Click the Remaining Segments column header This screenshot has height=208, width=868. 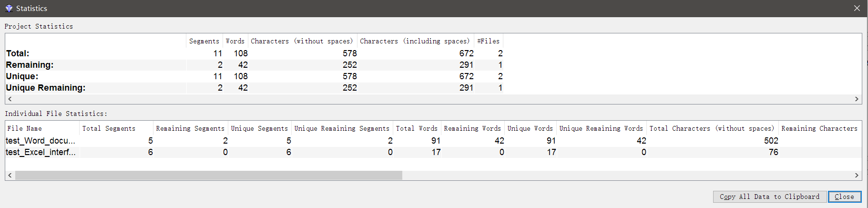(190, 128)
